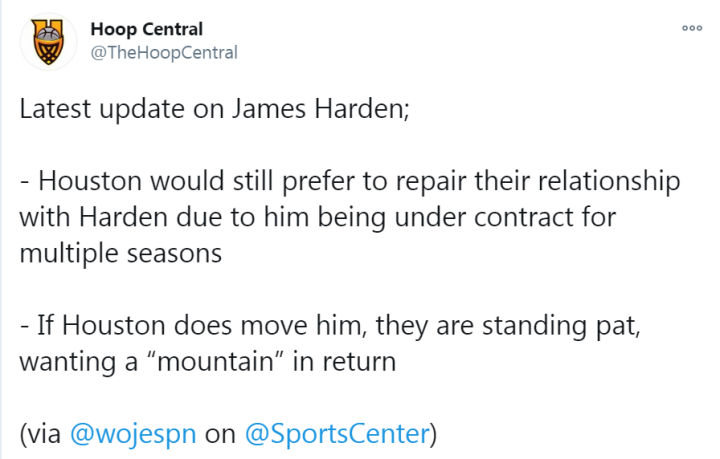Screen dimensions: 720x459
Task: Click the "multiple seasons" line
Action: [x=120, y=254]
